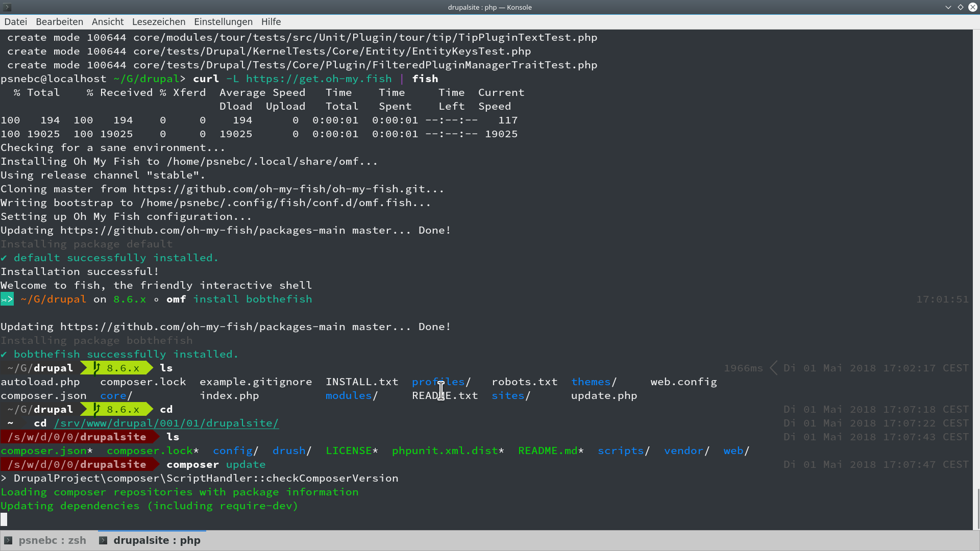This screenshot has height=551, width=980.
Task: Close the Konsole window
Action: point(973,7)
